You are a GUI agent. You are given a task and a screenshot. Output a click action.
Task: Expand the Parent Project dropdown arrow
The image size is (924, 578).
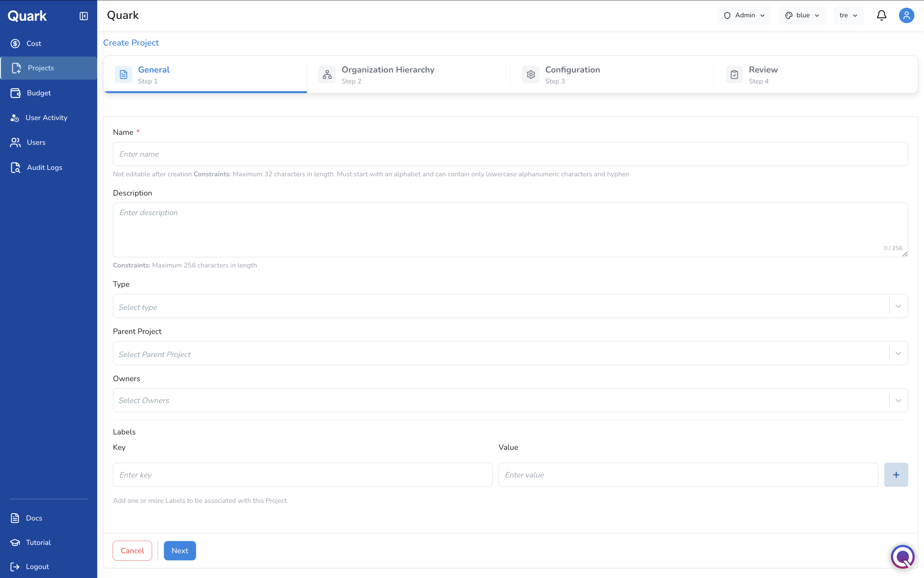898,353
